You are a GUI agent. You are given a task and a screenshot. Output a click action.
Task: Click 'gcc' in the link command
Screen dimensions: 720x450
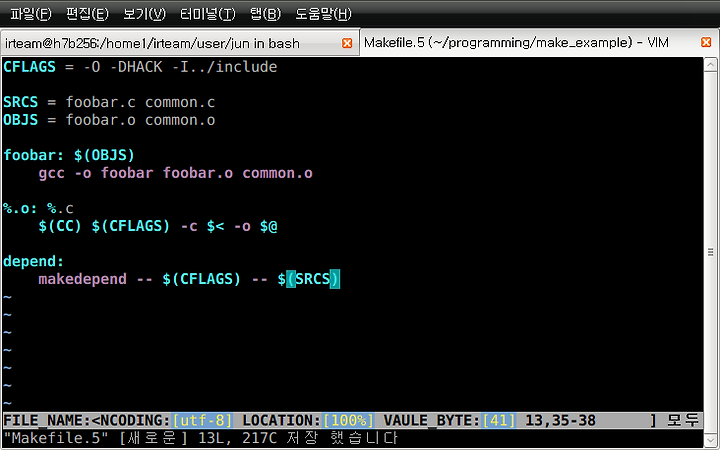[x=51, y=173]
